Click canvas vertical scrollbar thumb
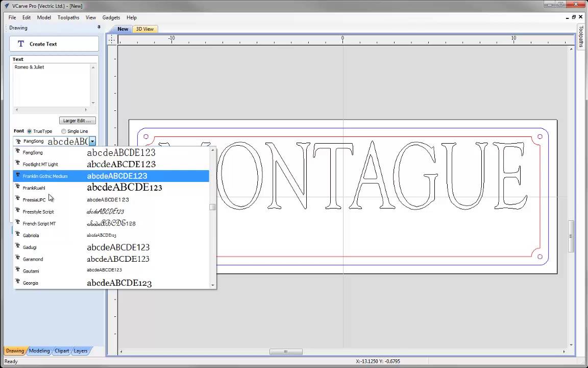This screenshot has height=368, width=588. point(572,236)
